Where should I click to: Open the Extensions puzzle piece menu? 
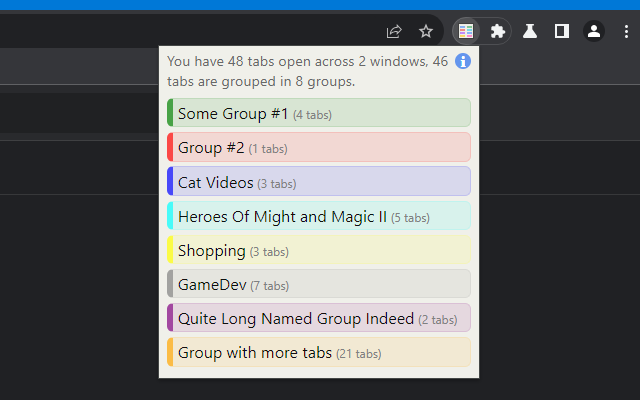tap(498, 31)
